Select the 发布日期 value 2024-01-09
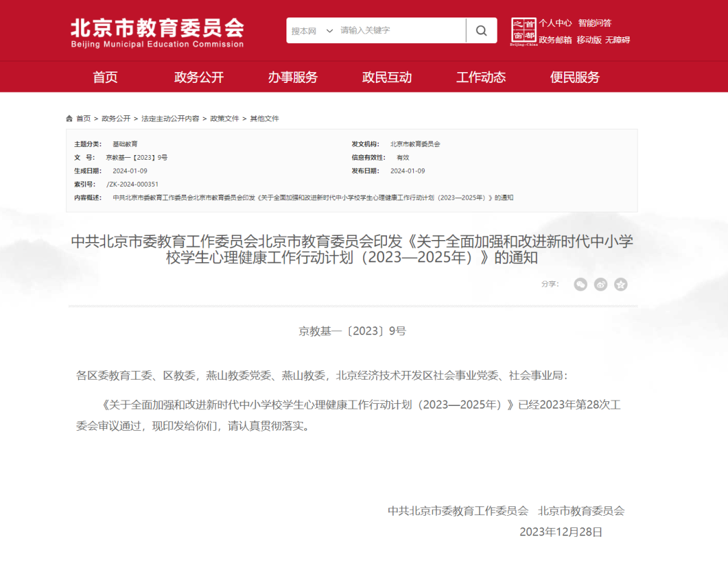Screen dimensions: 728x561 (x=408, y=171)
